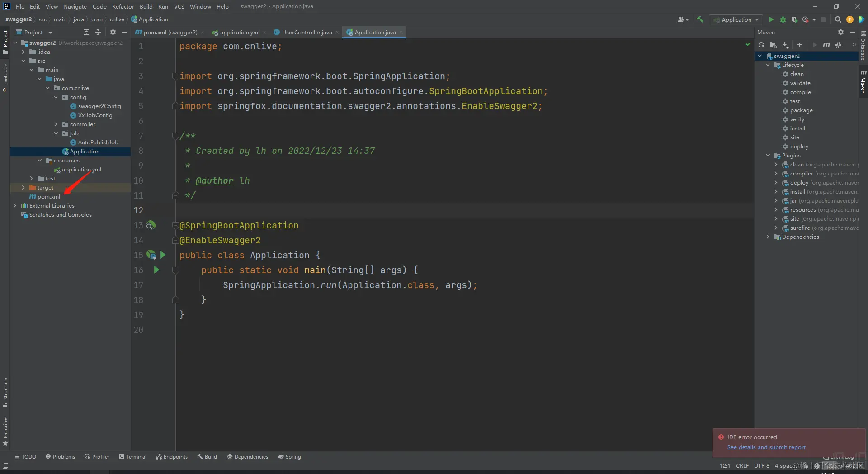Click the orange update arrow icon
Viewport: 868px width, 474px height.
[x=850, y=19]
